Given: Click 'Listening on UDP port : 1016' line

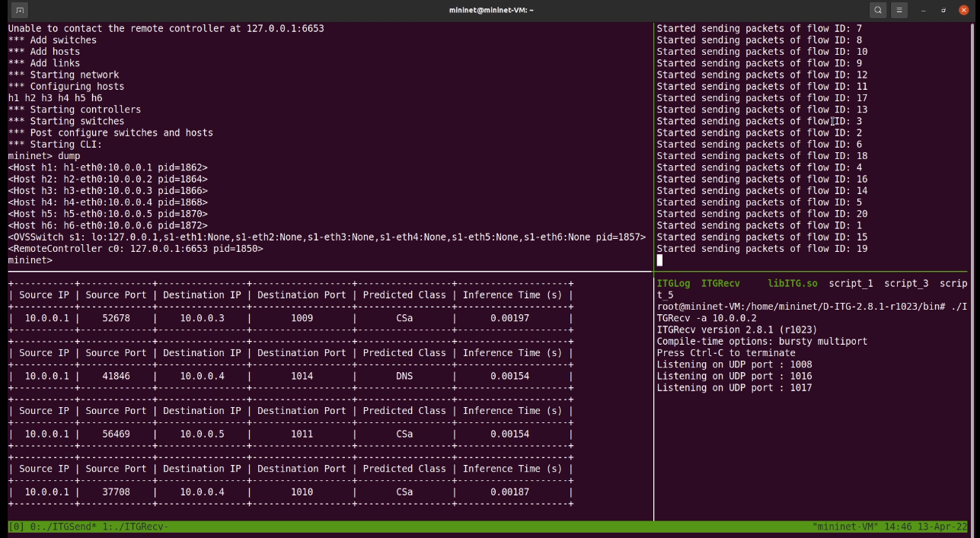Looking at the screenshot, I should [x=735, y=376].
